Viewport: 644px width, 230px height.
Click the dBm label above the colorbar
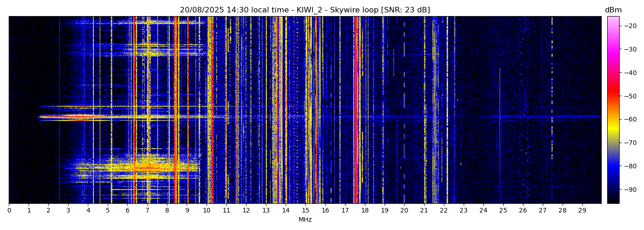tap(613, 10)
